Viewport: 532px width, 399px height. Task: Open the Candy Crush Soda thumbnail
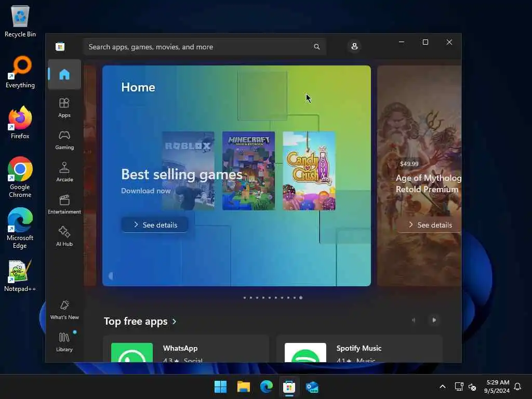point(309,170)
